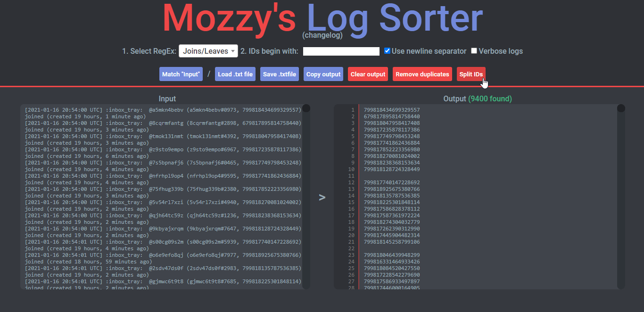Image resolution: width=644 pixels, height=312 pixels.
Task: Open the Joins/Leaves RegEx dropdown
Action: (208, 51)
